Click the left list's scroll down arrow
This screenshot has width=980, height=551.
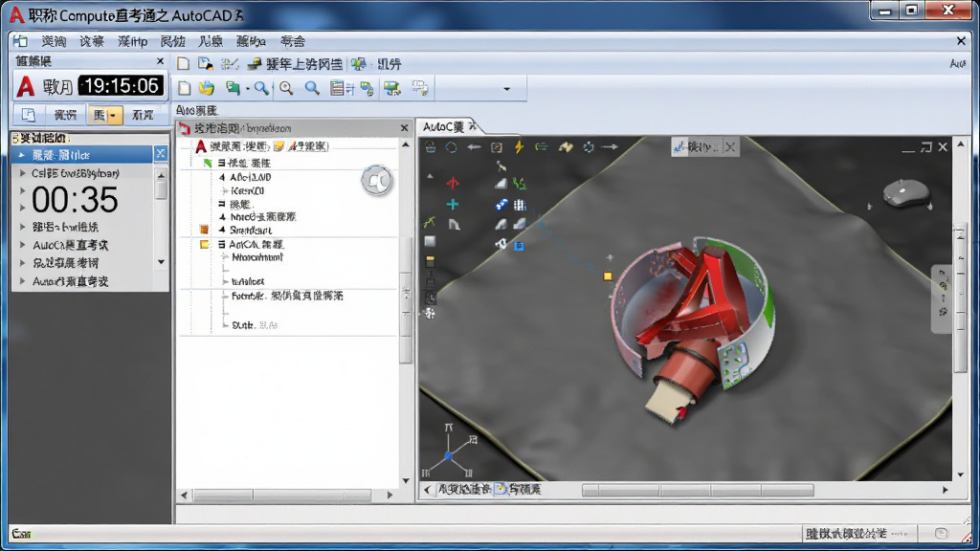[161, 262]
